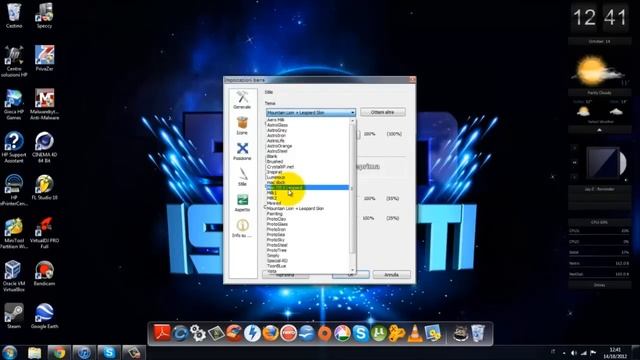Open the recycle bin in the dock
640x360 pixels.
478,333
